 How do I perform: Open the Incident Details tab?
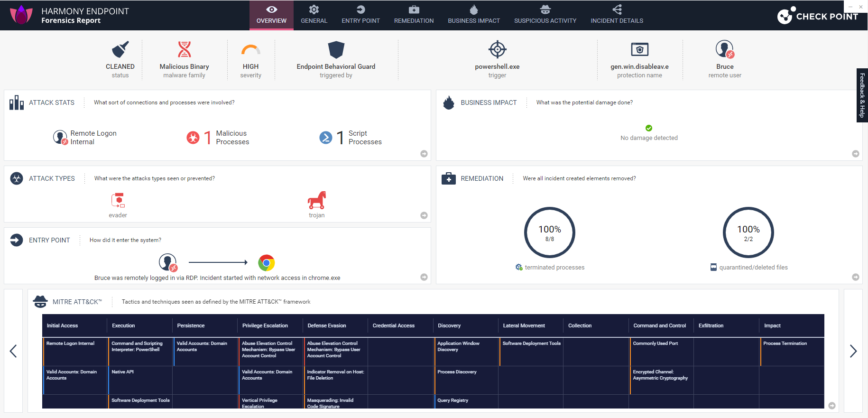pos(617,15)
